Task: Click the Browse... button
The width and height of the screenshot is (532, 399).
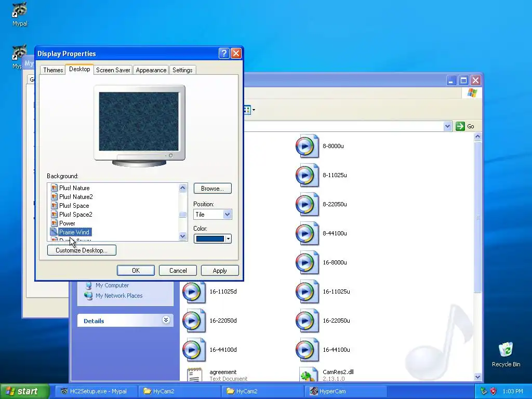Action: click(x=212, y=188)
